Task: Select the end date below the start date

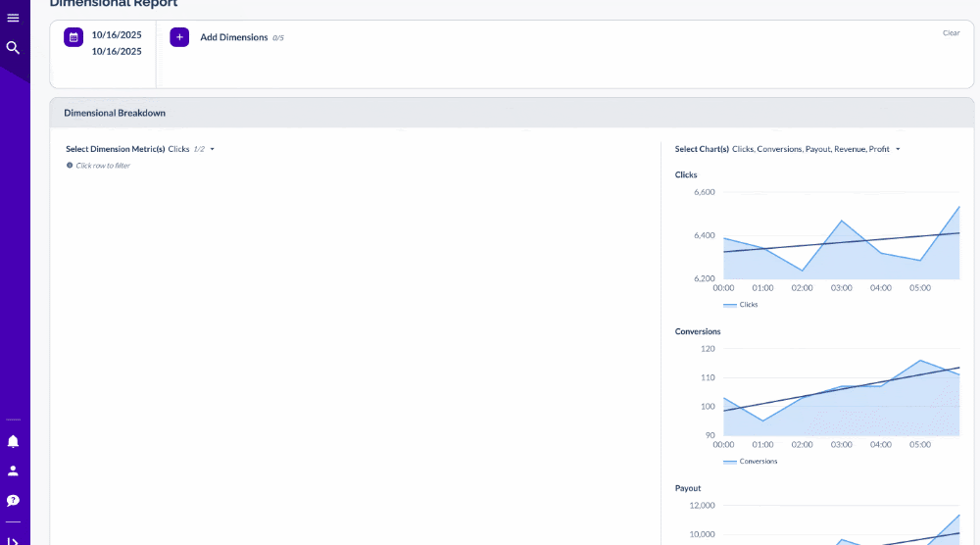Action: 117,52
